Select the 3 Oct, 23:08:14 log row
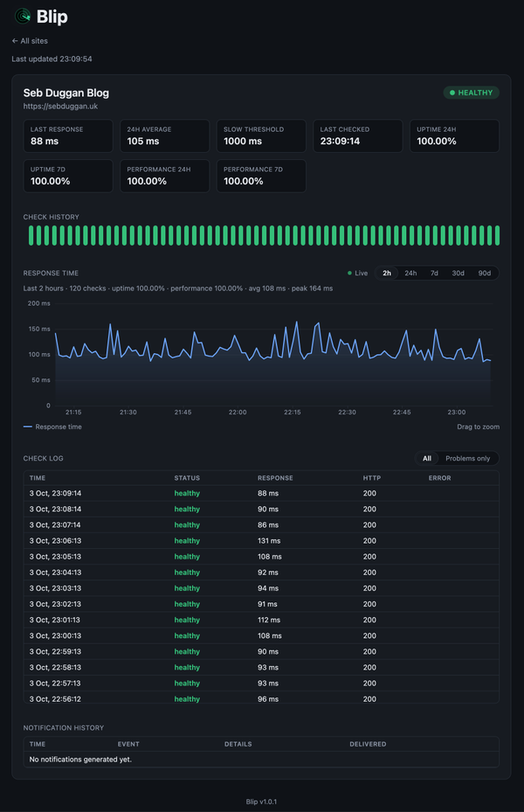This screenshot has height=812, width=524. click(261, 509)
